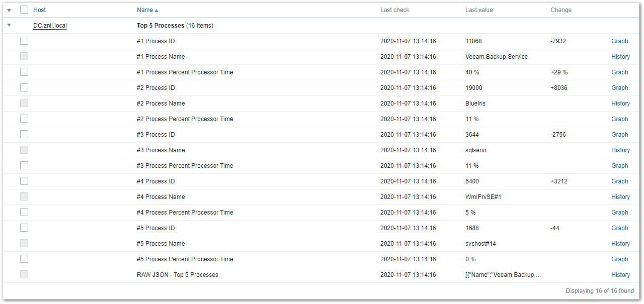
Task: Open the DC.znil.local host link
Action: (x=50, y=26)
